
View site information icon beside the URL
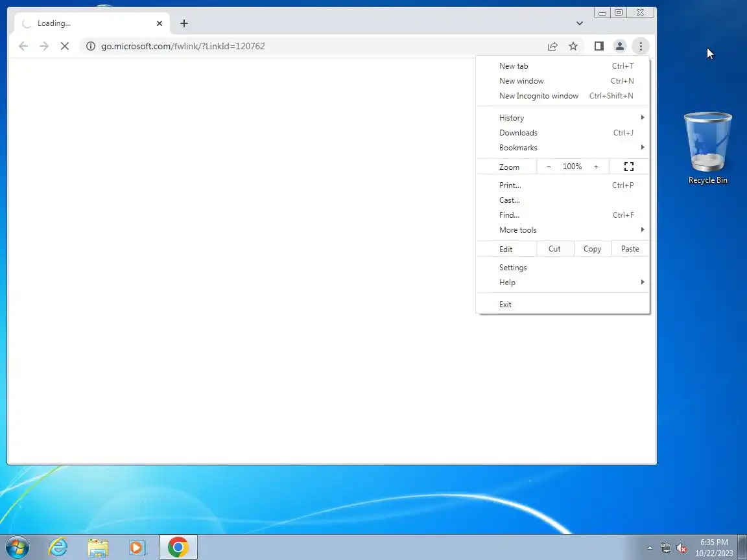[91, 46]
